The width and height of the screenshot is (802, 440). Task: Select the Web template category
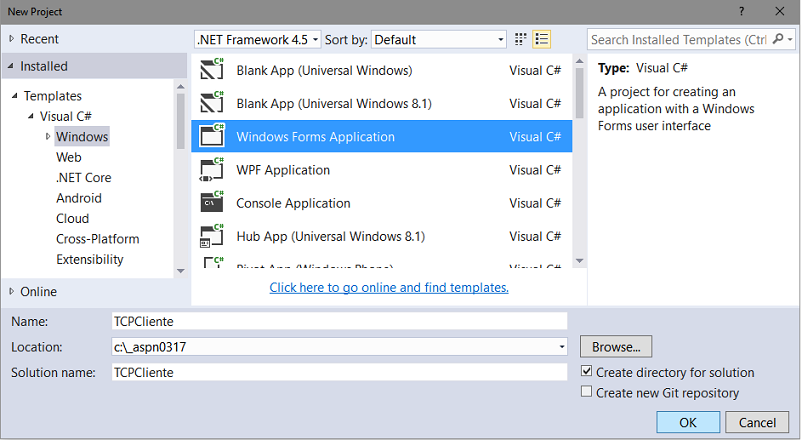point(69,157)
